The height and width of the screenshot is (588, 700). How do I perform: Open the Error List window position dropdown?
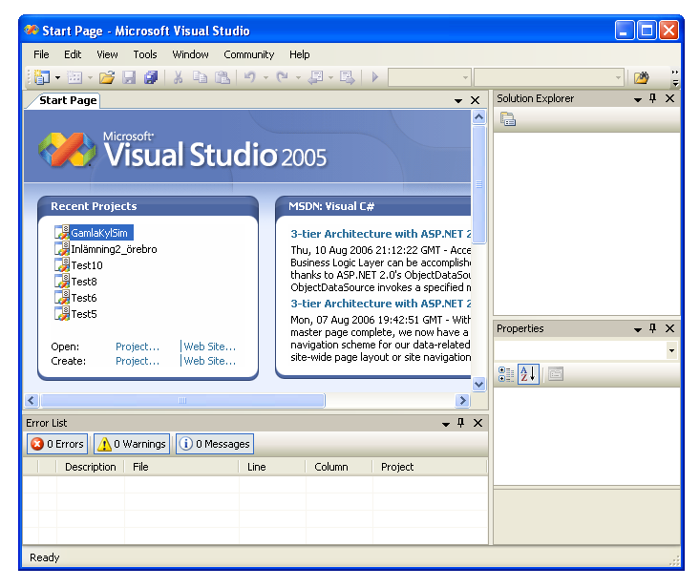446,424
